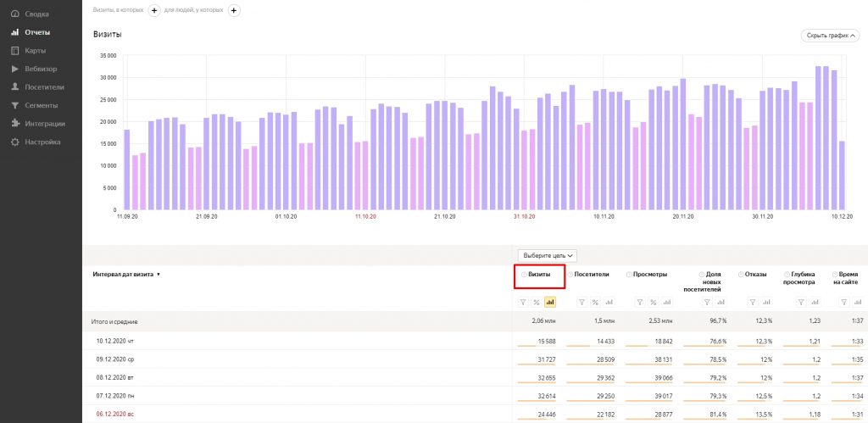
Task: Click the filter icon under Визиты column
Action: 523,302
